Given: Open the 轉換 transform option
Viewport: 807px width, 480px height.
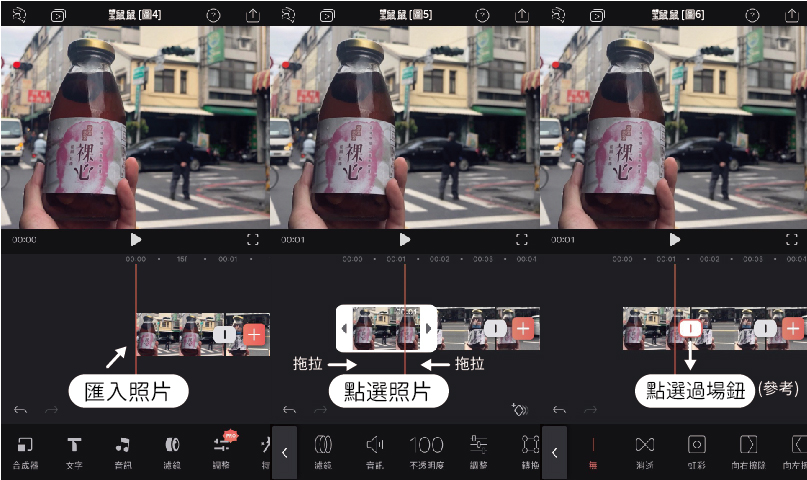Looking at the screenshot, I should pos(530,452).
